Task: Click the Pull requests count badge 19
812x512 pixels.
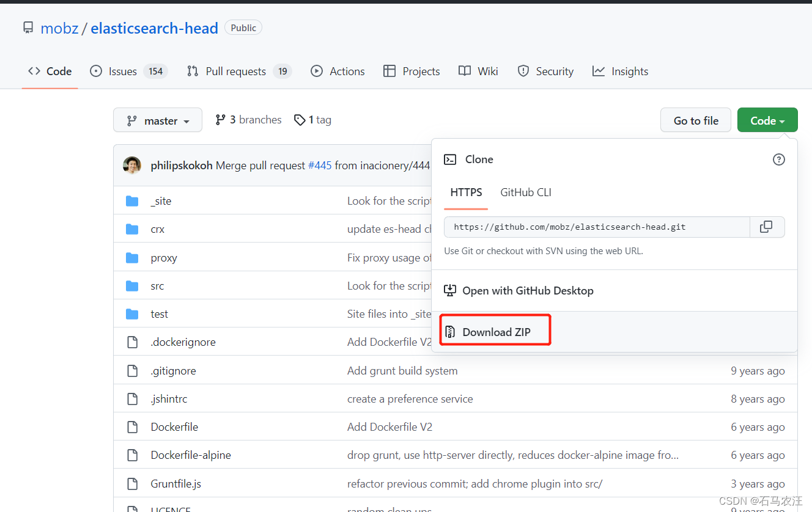Action: [x=282, y=71]
